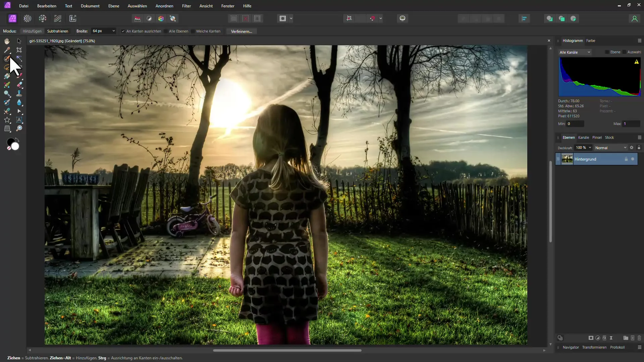Select the View (hand) tool

tap(7, 41)
